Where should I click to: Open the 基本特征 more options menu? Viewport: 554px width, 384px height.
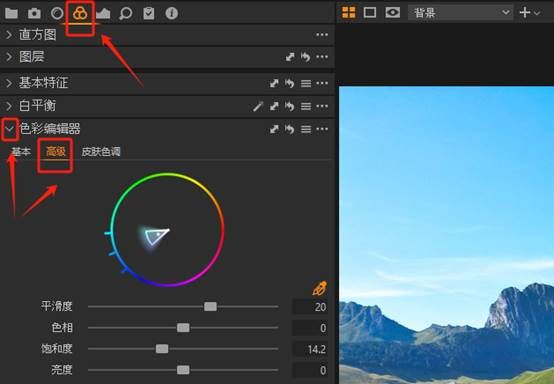coord(322,83)
